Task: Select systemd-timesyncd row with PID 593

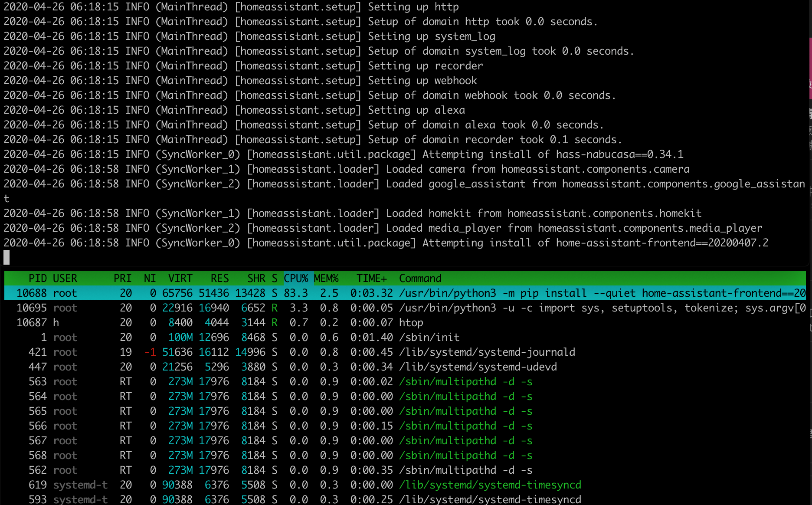Action: tap(405, 499)
